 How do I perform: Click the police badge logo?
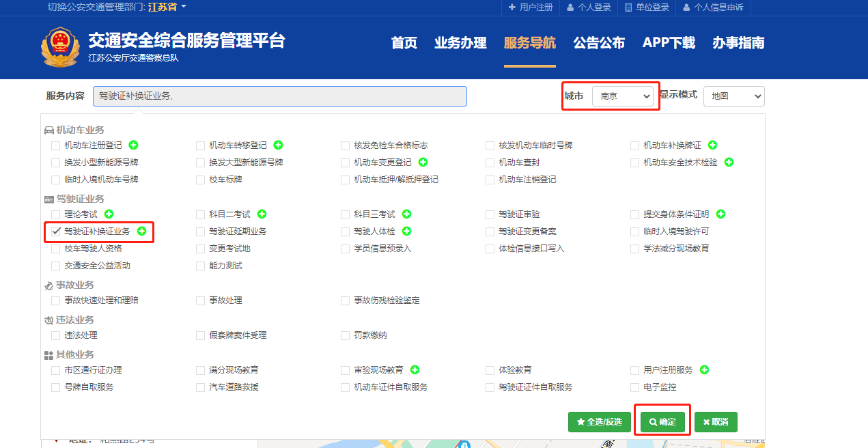pyautogui.click(x=60, y=47)
